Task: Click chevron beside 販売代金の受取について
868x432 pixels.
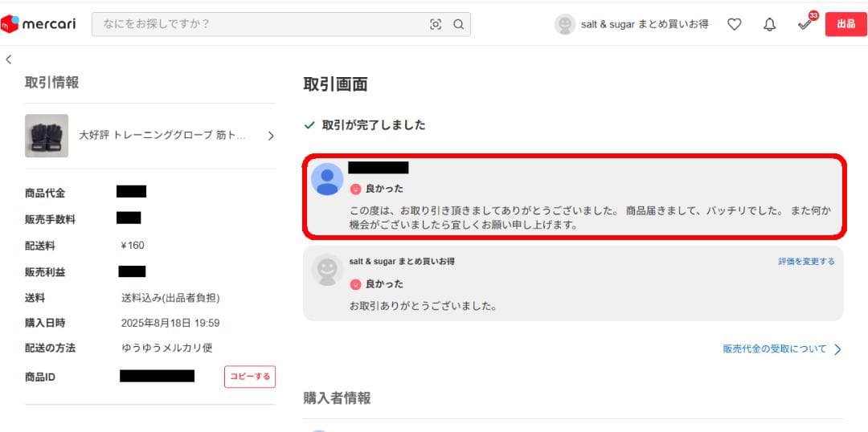Action: [837, 349]
